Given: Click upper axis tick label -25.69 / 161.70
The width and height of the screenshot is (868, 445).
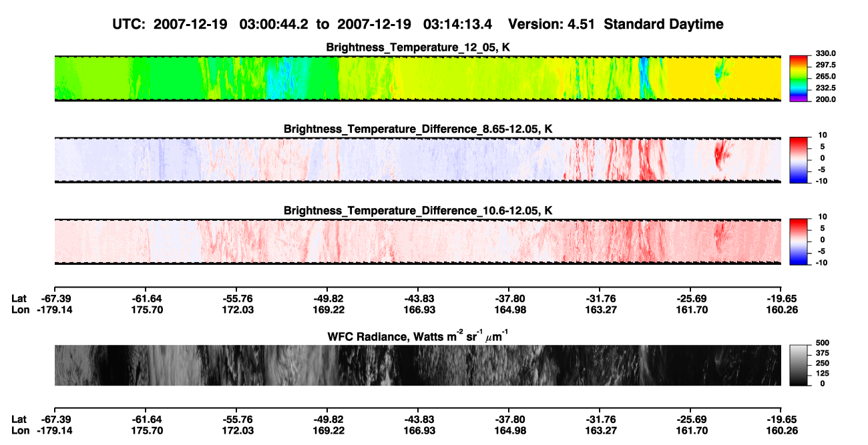Looking at the screenshot, I should pos(690,304).
